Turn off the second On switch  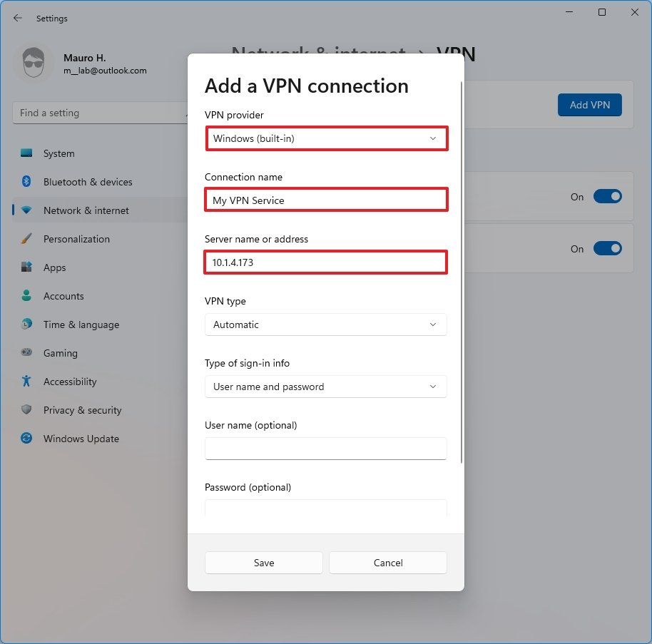[x=608, y=248]
